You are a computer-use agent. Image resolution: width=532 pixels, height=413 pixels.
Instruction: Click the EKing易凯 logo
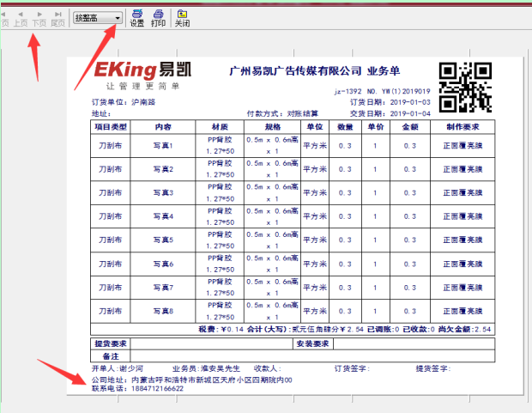point(142,70)
